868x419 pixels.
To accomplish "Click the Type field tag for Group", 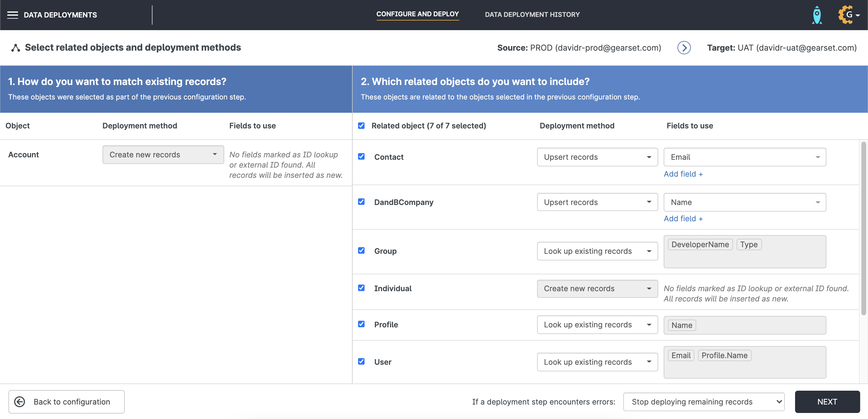I will pyautogui.click(x=749, y=245).
